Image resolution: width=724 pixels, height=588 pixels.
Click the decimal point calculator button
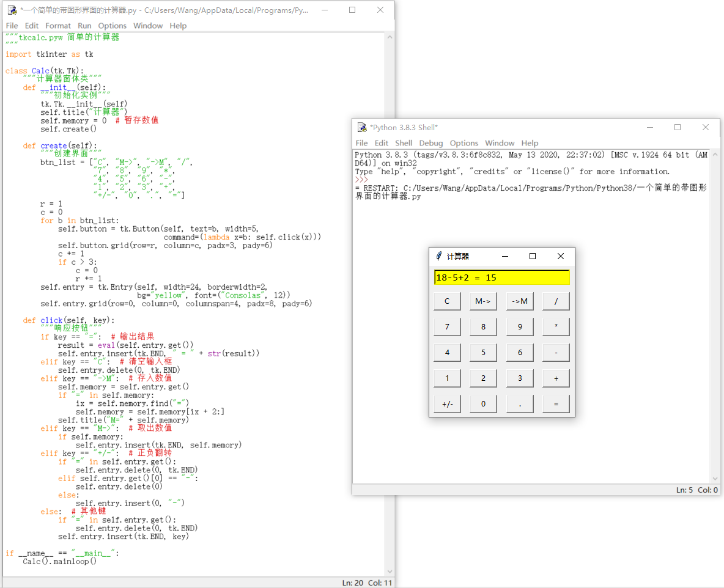(x=519, y=404)
